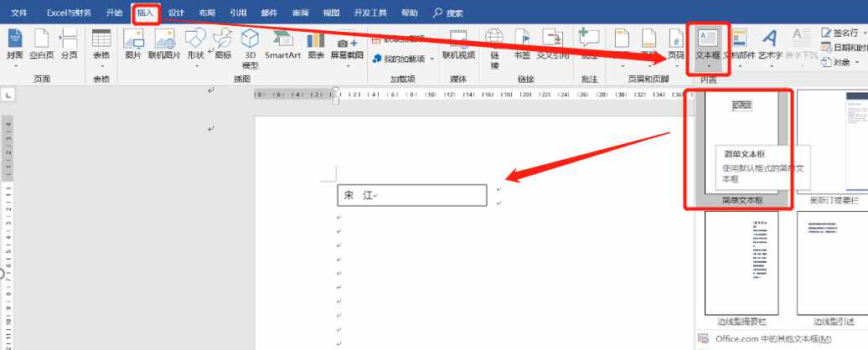Open the 帮助 Help tab
Image resolution: width=868 pixels, height=350 pixels.
pos(409,13)
